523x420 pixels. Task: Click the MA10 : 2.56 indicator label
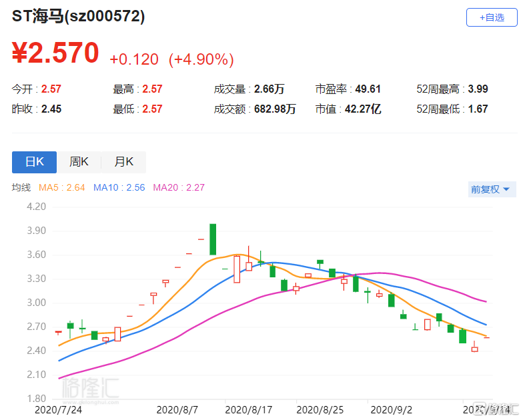click(x=119, y=188)
